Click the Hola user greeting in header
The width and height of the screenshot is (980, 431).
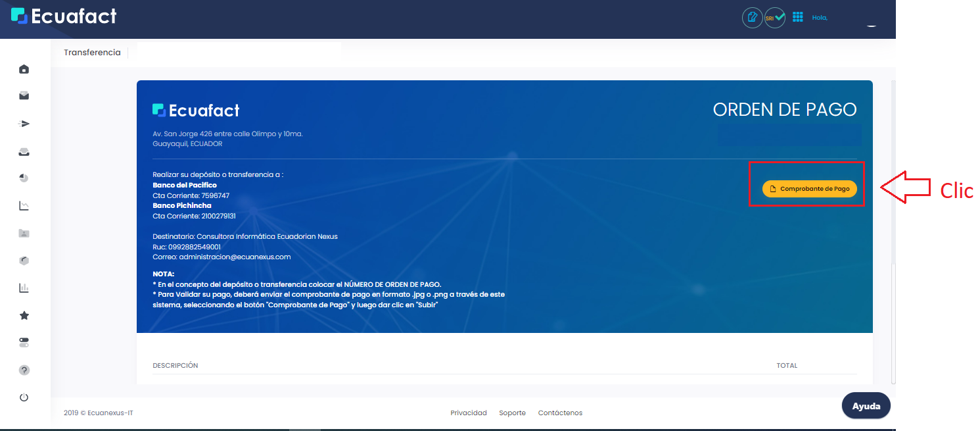point(820,18)
